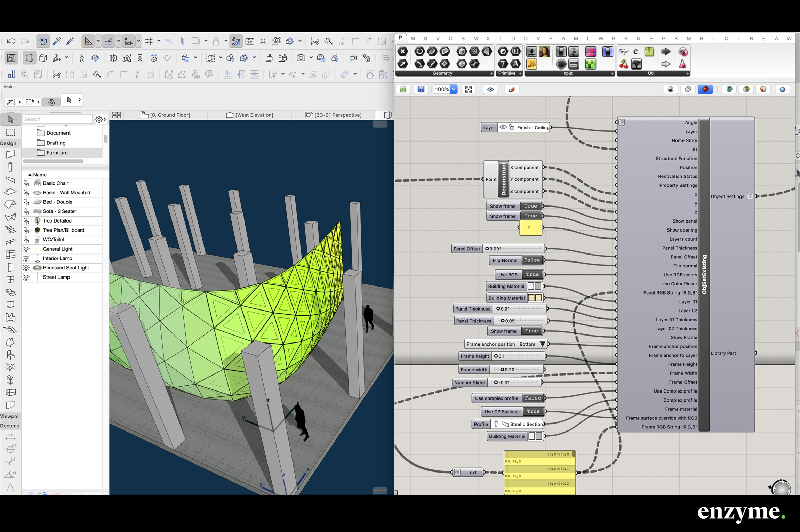
Task: Select the Marquee tool in the Design toolbox
Action: coord(10,132)
